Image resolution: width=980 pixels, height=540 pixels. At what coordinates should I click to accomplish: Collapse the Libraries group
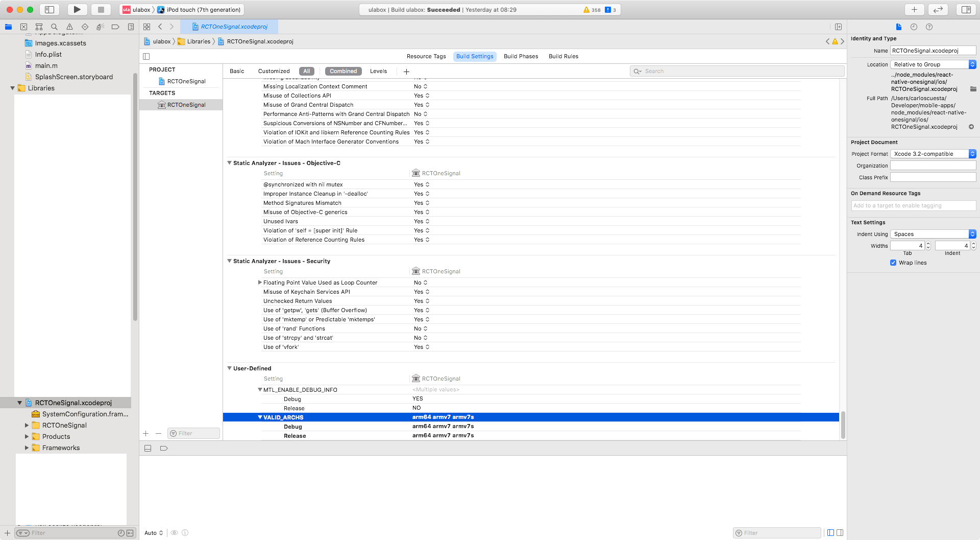coord(12,88)
